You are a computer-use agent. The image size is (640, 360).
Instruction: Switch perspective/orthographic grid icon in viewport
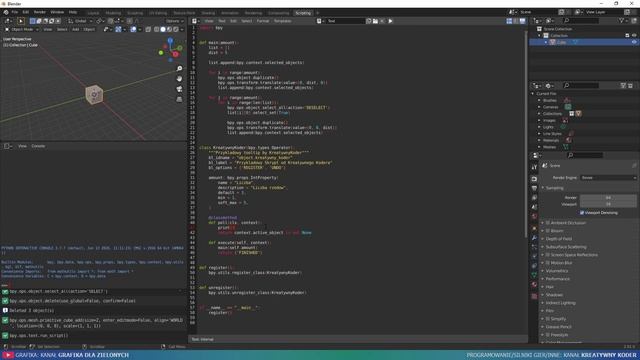click(180, 99)
